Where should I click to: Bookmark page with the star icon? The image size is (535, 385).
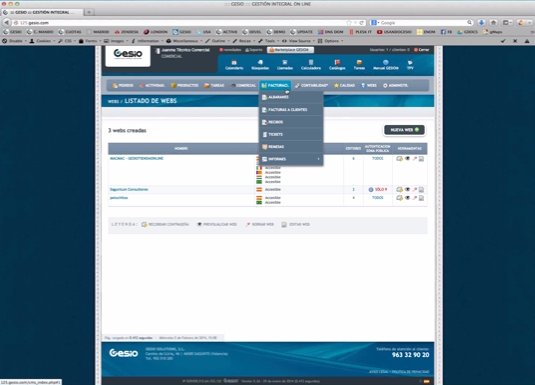coord(349,23)
